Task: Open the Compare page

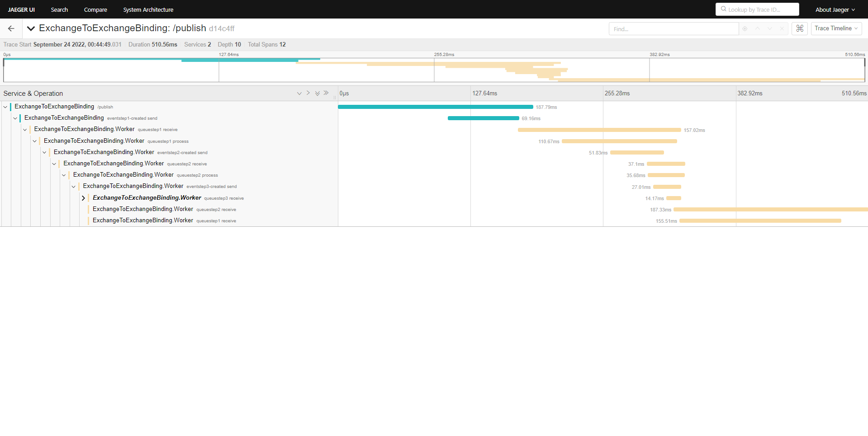Action: tap(95, 9)
